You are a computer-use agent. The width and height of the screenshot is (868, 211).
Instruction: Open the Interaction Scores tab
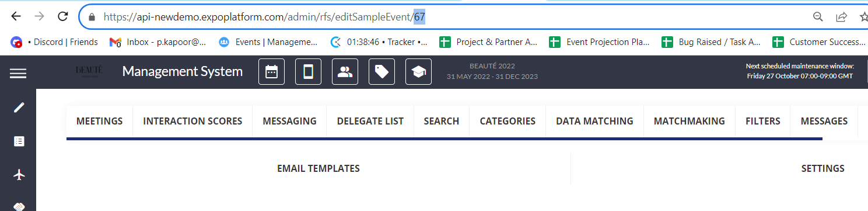coord(192,122)
